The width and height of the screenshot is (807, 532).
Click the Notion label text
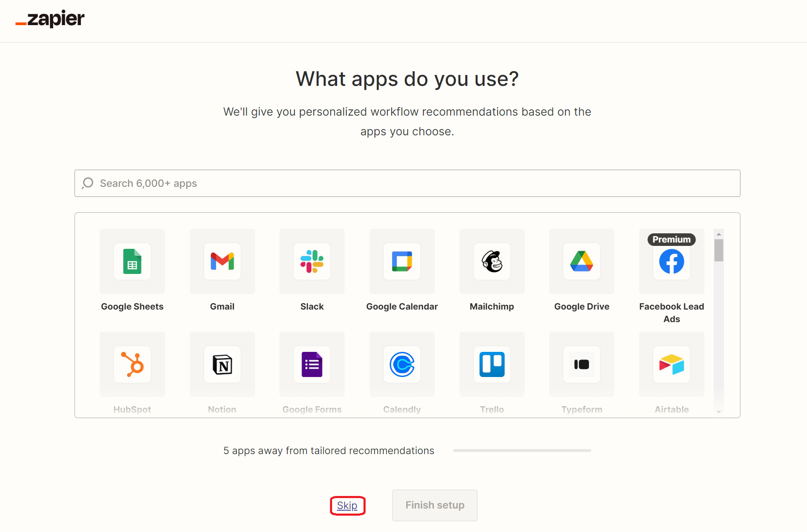pyautogui.click(x=222, y=409)
